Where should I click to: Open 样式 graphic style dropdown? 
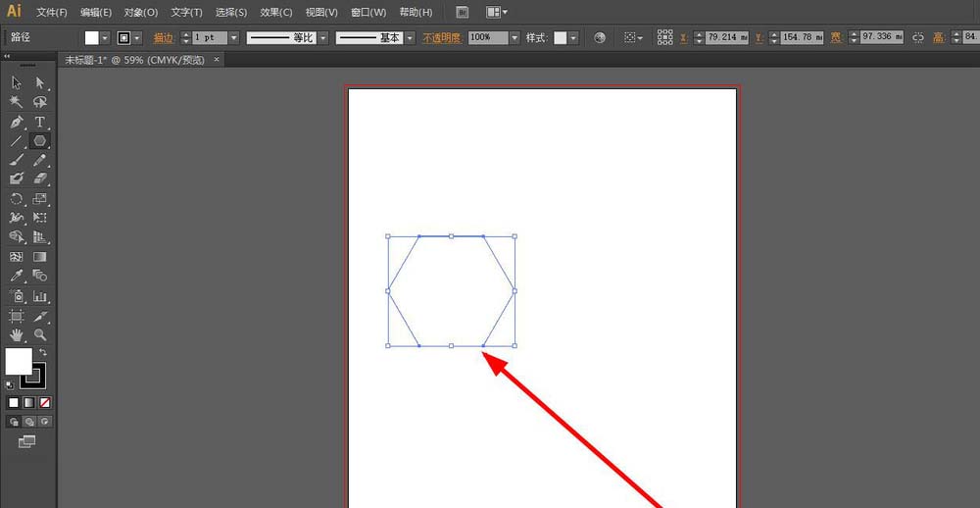point(573,37)
